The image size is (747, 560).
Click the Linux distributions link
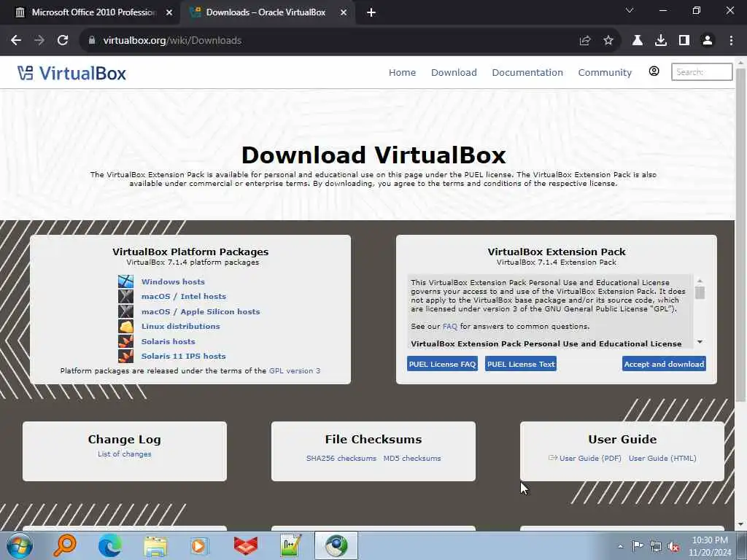pos(181,326)
